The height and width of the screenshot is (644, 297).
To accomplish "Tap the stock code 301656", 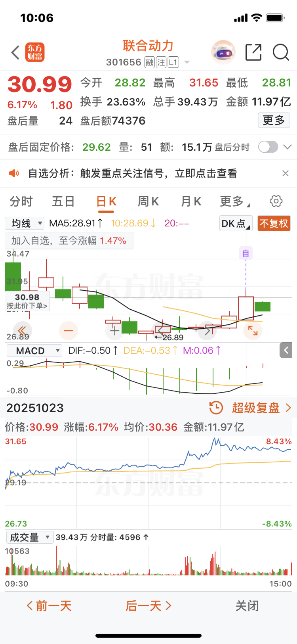I will click(124, 62).
